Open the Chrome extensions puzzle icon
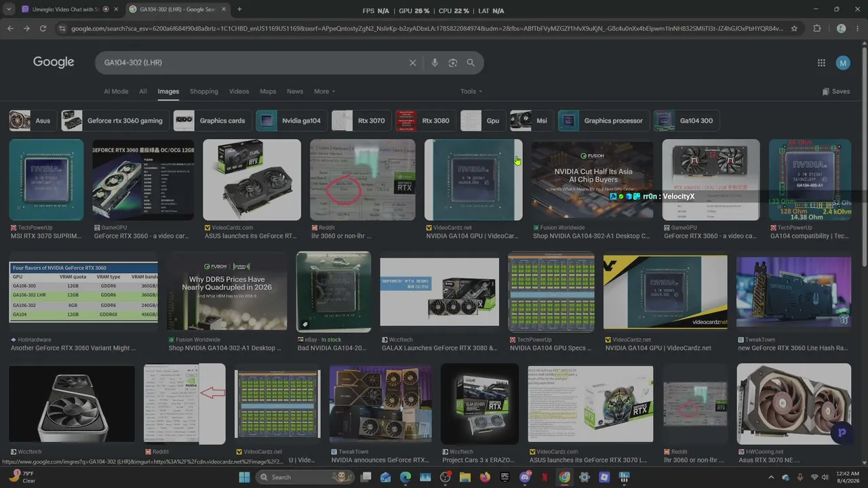The width and height of the screenshot is (868, 488). coord(817,28)
